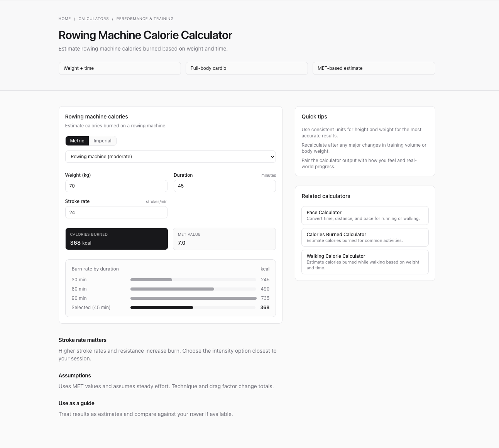Select the Full-body cardio chip
This screenshot has height=448, width=499.
point(247,68)
